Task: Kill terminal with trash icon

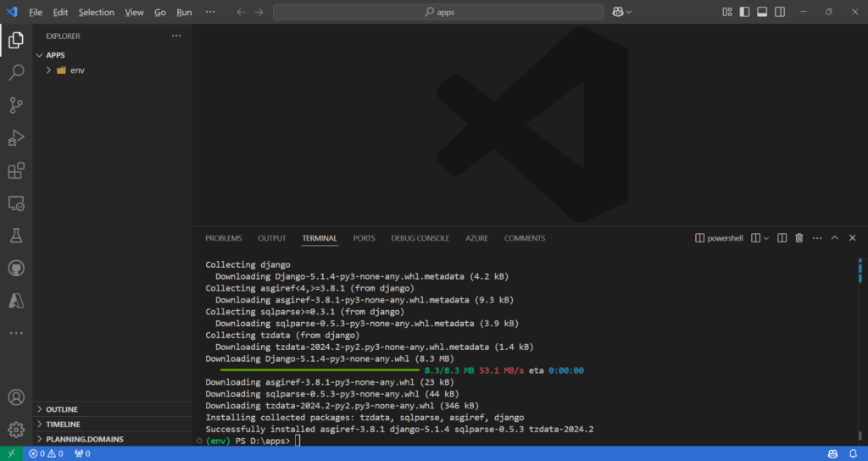Action: click(799, 238)
